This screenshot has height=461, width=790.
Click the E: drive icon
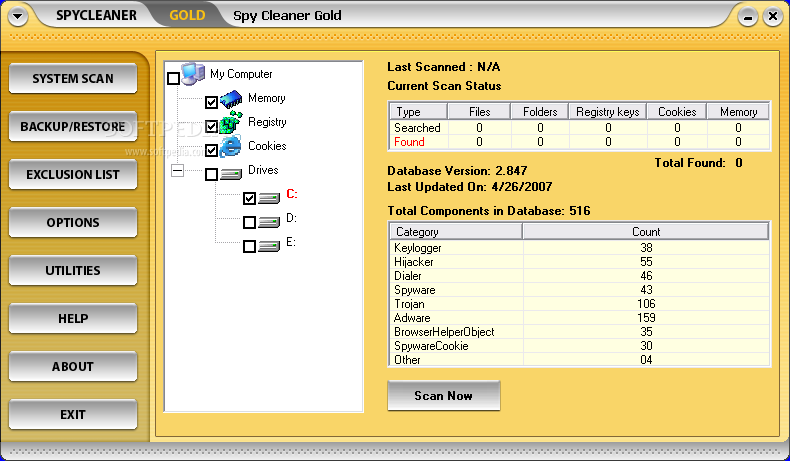[x=269, y=246]
